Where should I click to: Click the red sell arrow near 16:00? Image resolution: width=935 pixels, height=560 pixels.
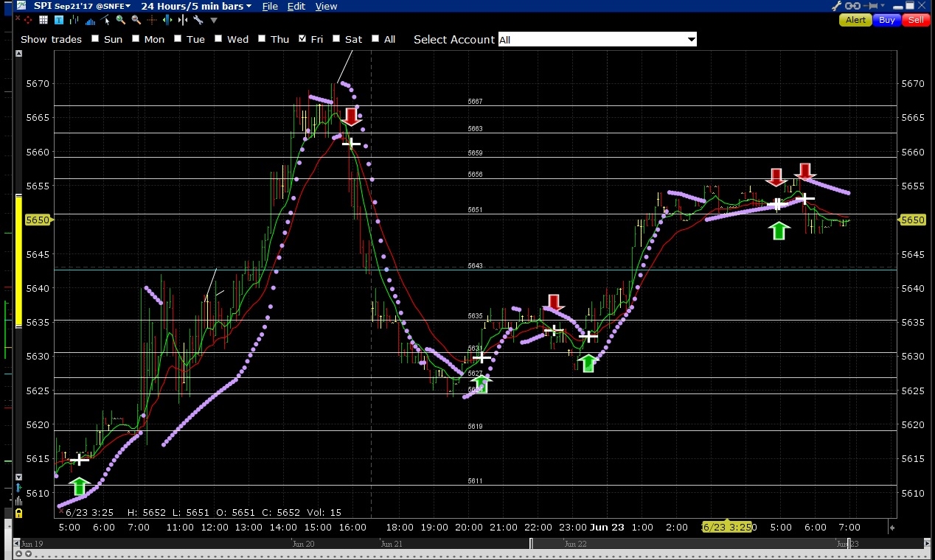(352, 116)
